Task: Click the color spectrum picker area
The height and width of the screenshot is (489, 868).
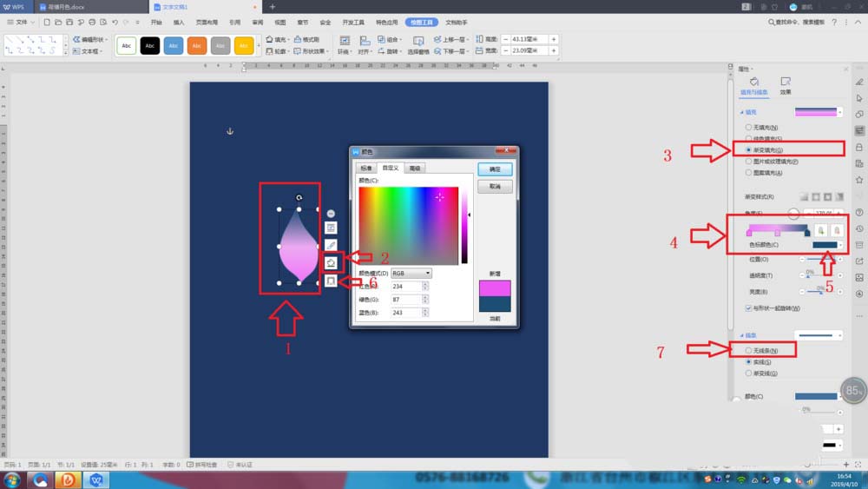Action: (409, 226)
